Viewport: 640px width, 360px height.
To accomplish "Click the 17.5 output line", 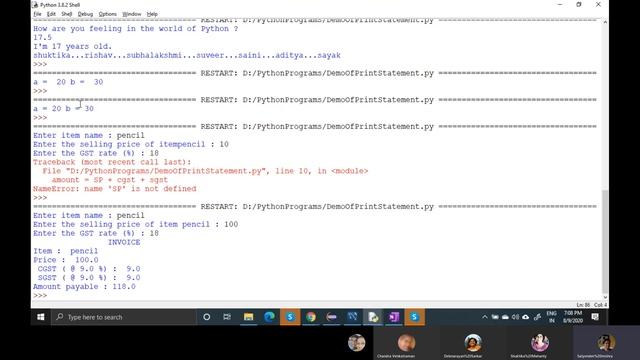I will click(x=42, y=38).
